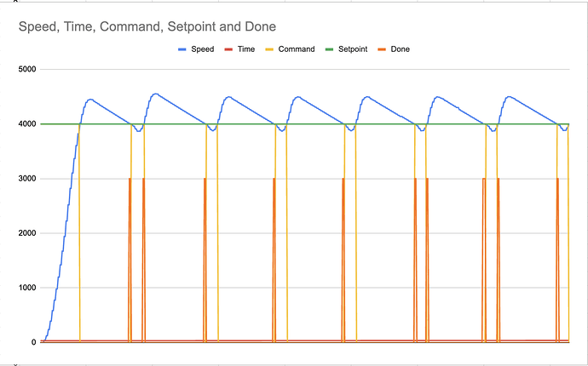The height and width of the screenshot is (366, 588).
Task: Click the 4000 y-axis label
Action: [27, 124]
